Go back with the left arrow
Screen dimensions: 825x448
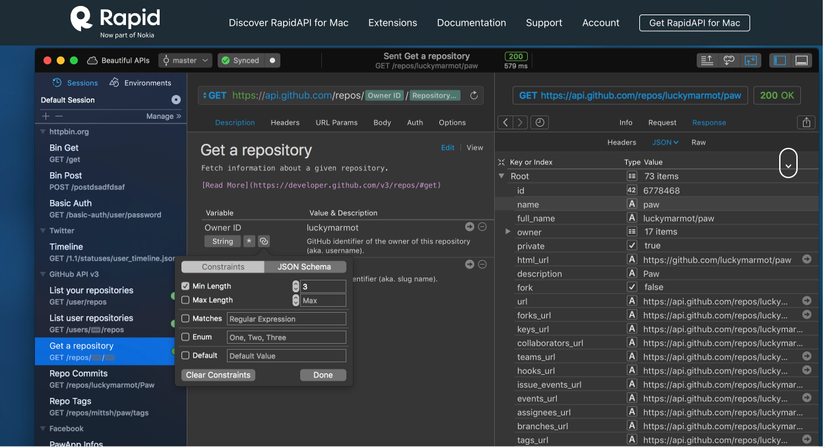click(505, 123)
